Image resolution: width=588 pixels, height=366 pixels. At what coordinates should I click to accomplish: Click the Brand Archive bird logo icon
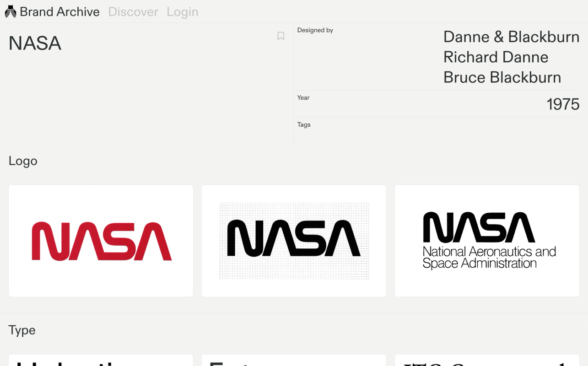tap(11, 11)
